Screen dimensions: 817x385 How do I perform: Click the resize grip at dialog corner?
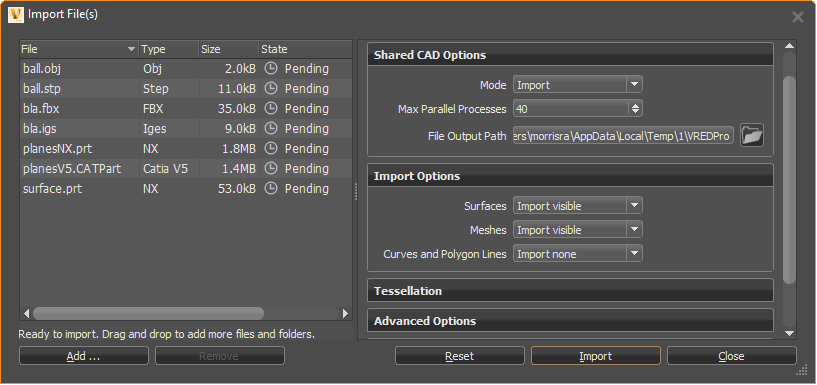(803, 370)
